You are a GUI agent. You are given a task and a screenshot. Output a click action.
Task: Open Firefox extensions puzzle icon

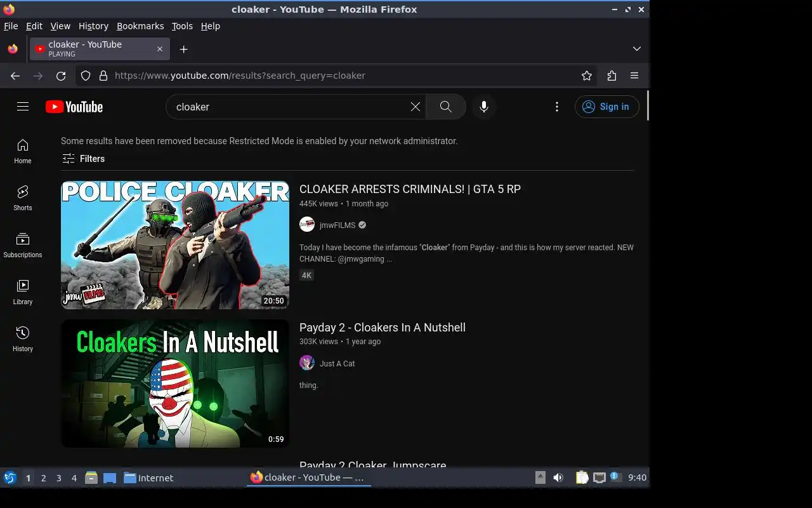tap(612, 76)
